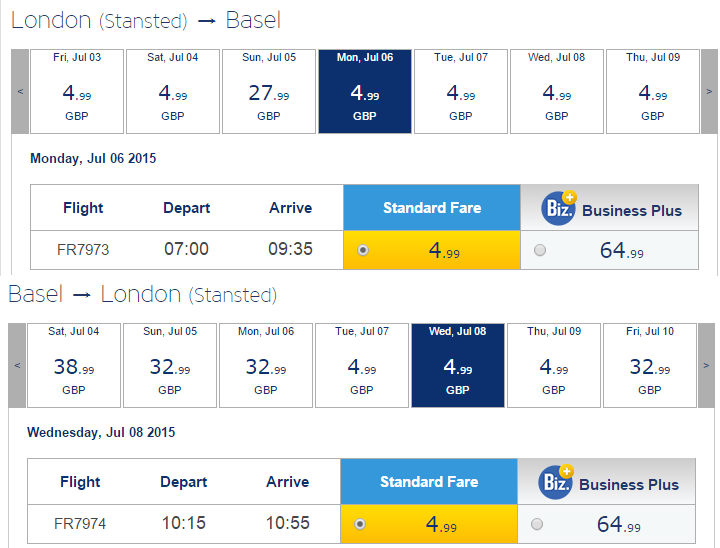
Task: Select Standard Fare radio for FR7974
Action: tap(360, 524)
